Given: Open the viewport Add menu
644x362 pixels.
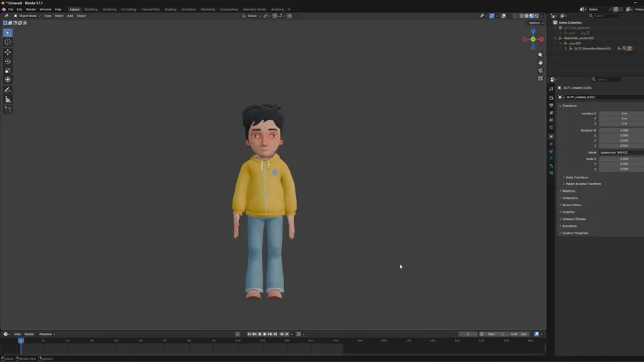Looking at the screenshot, I should (70, 16).
